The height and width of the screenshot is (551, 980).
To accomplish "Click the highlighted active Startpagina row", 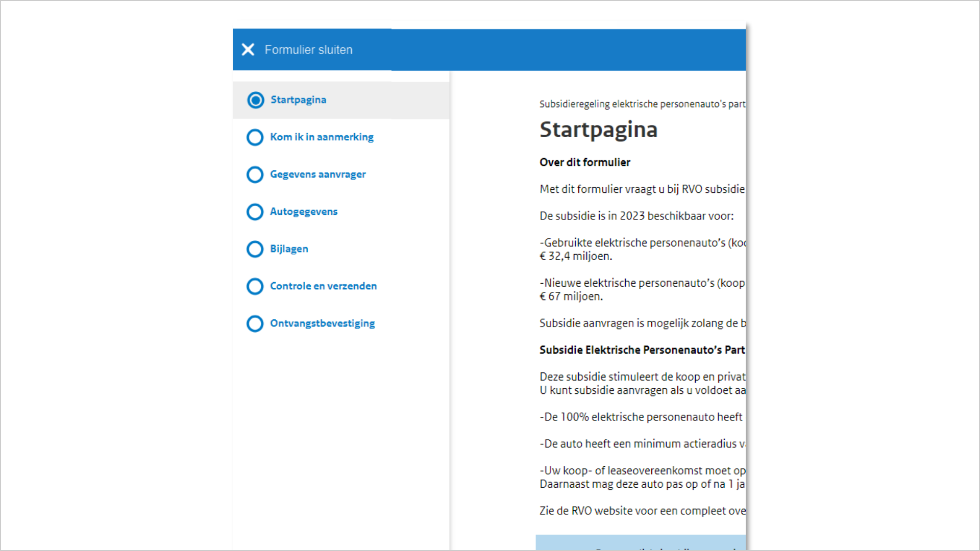I will (340, 100).
